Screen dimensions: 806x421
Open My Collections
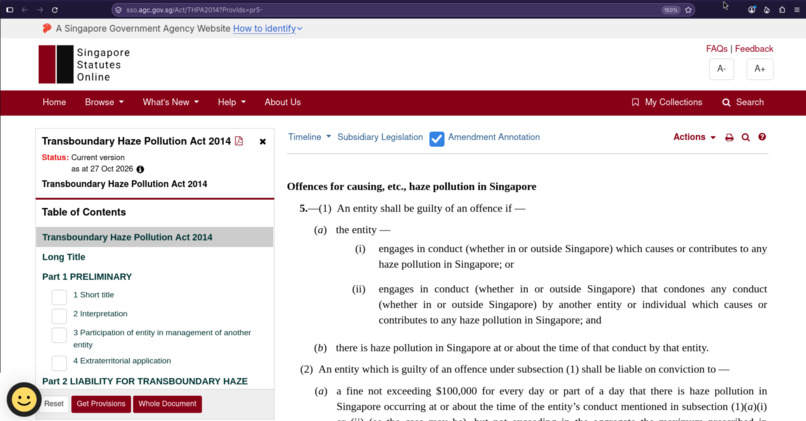667,102
